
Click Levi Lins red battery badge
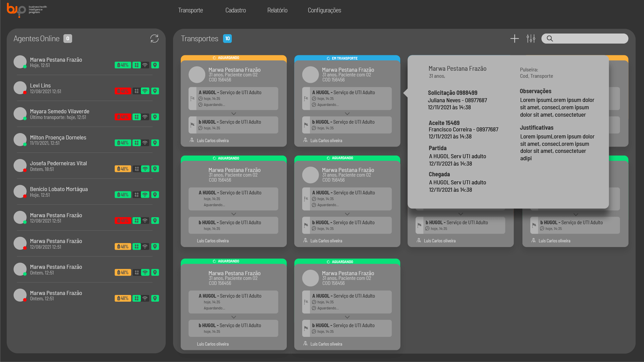[x=123, y=91]
